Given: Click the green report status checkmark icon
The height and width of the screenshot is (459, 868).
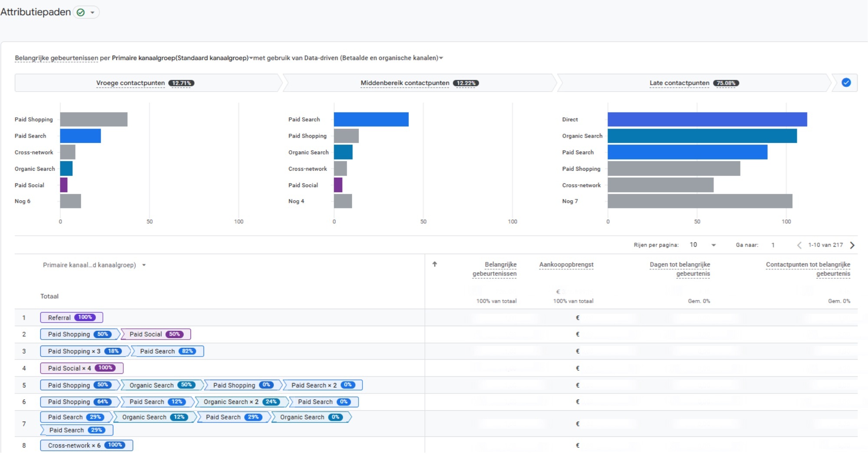Looking at the screenshot, I should pyautogui.click(x=80, y=12).
